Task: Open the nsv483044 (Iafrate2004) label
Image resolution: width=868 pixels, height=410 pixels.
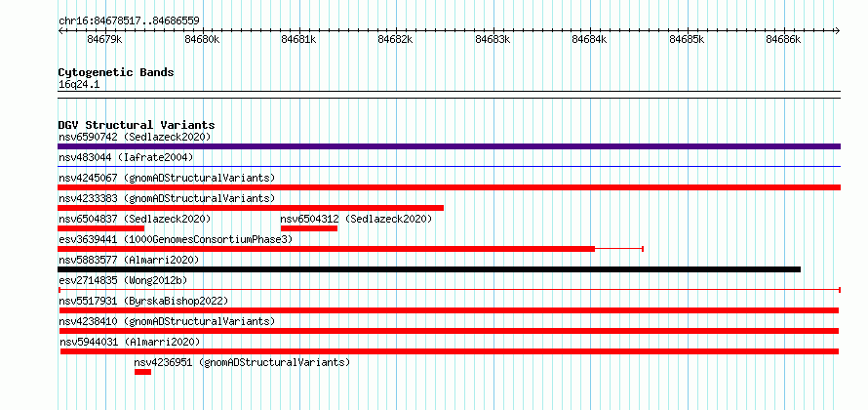Action: click(x=126, y=157)
